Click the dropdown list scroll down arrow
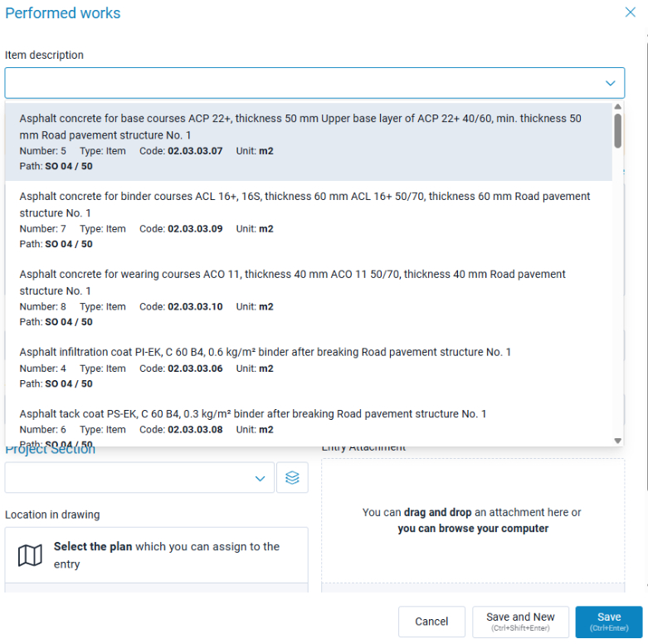 click(x=618, y=441)
